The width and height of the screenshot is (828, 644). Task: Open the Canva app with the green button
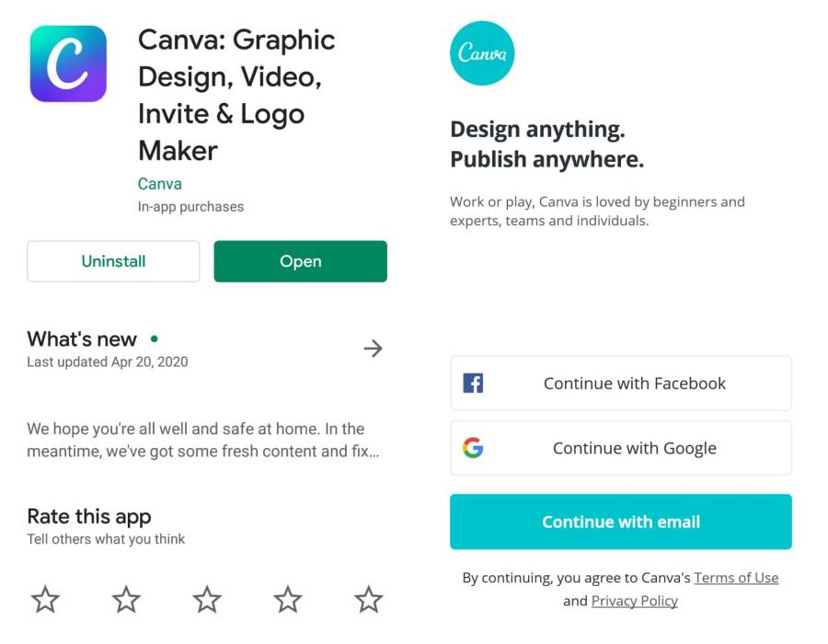point(301,261)
